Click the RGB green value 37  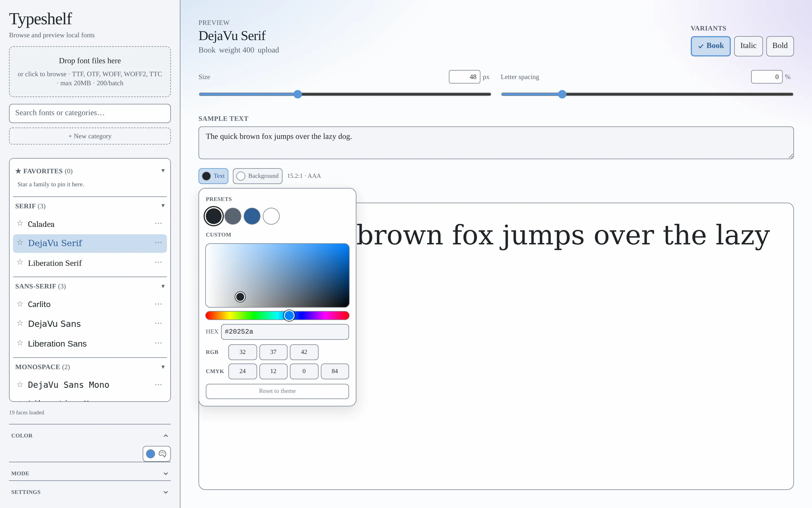[x=273, y=352]
